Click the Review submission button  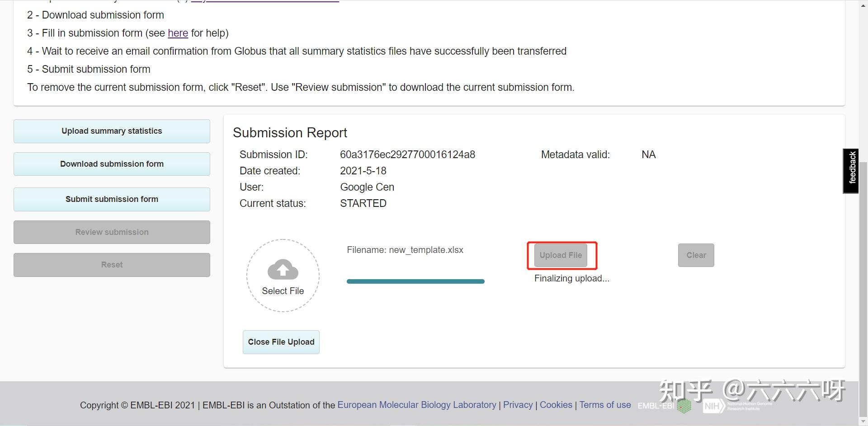112,232
